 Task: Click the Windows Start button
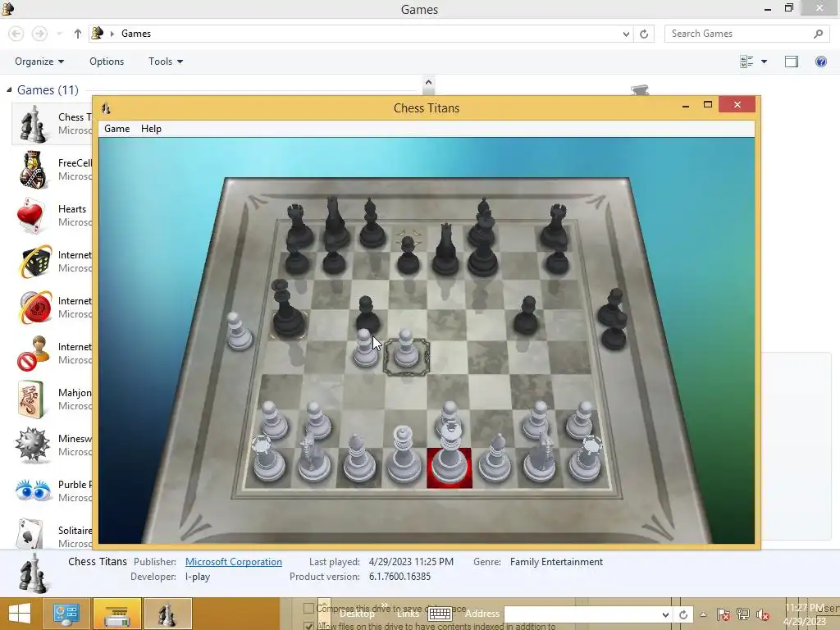coord(20,614)
